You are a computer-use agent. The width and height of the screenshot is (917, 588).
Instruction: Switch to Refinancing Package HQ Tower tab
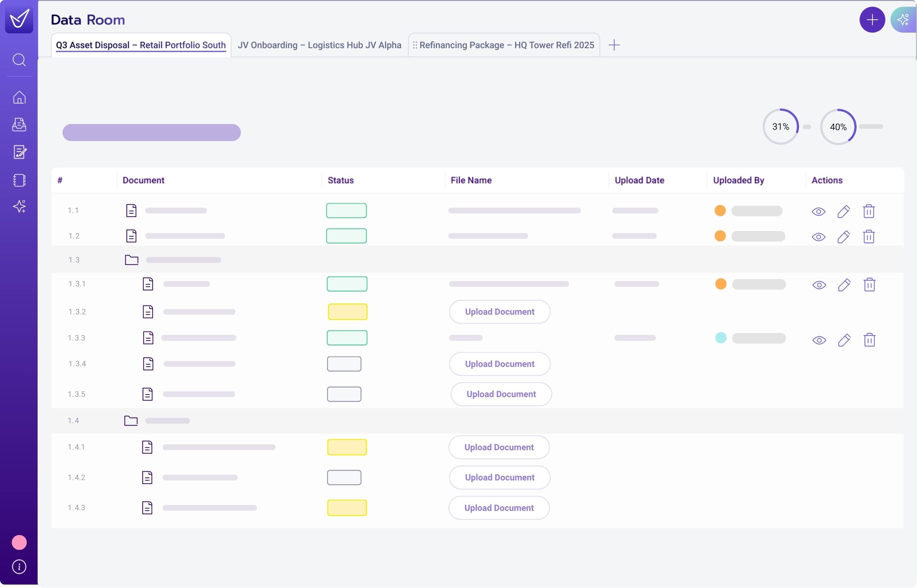pos(504,45)
